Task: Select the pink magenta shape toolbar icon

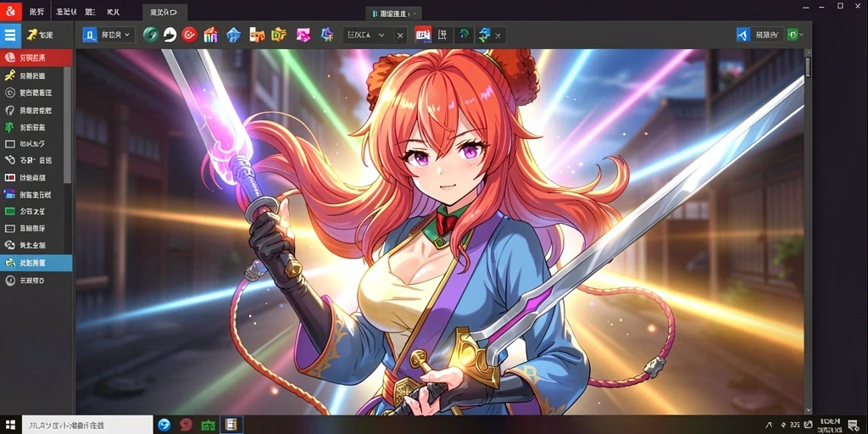Action: click(303, 35)
